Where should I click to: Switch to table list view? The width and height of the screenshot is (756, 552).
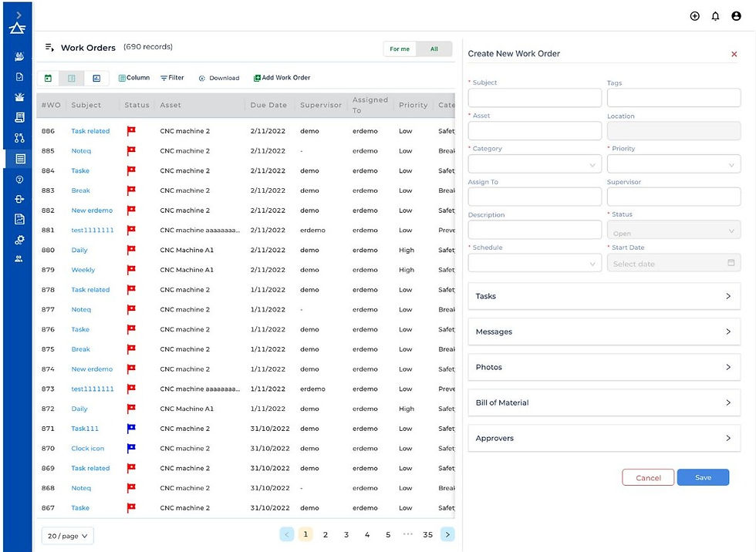point(71,78)
